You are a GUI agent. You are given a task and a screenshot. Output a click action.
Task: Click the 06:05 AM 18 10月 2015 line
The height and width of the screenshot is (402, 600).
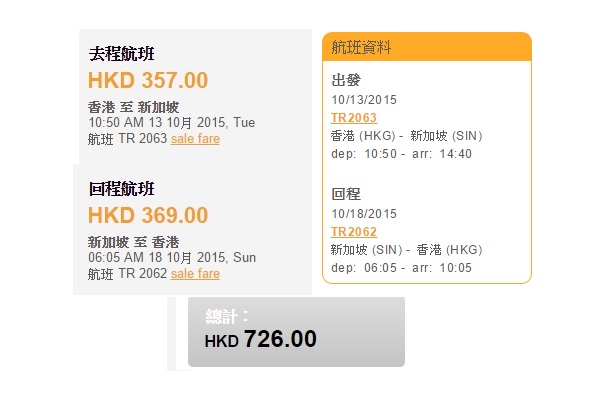coord(172,258)
